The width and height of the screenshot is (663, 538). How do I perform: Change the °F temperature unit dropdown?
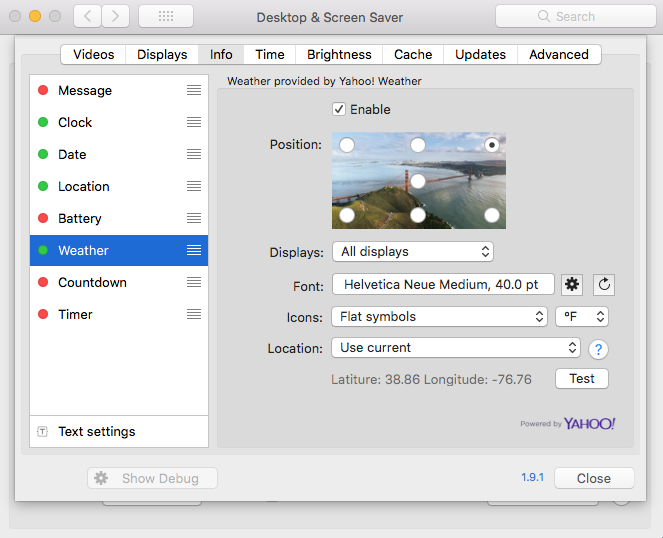(x=582, y=316)
